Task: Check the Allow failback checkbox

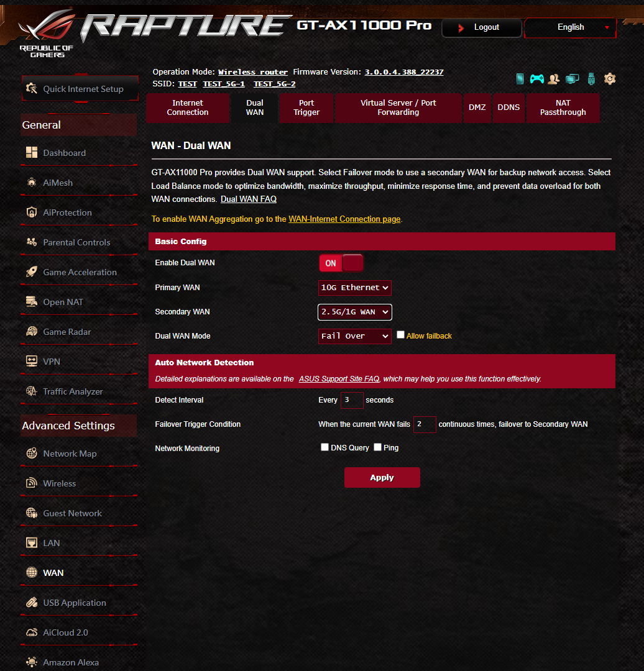Action: 400,335
